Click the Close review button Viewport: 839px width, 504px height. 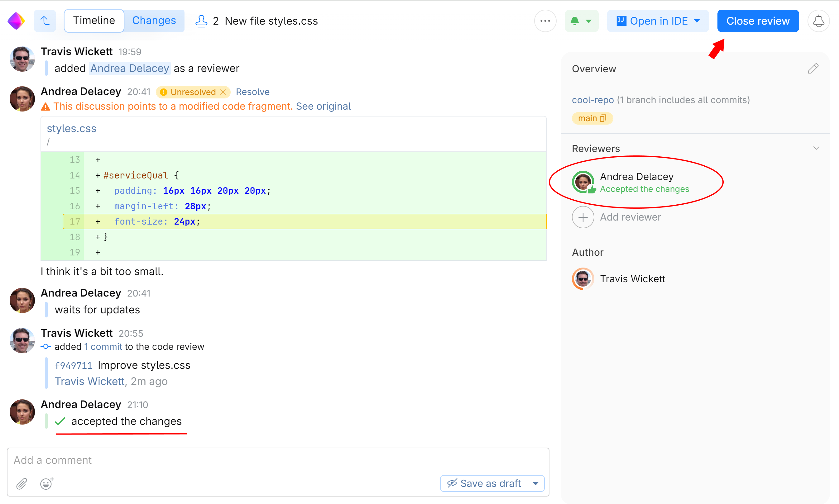click(758, 21)
